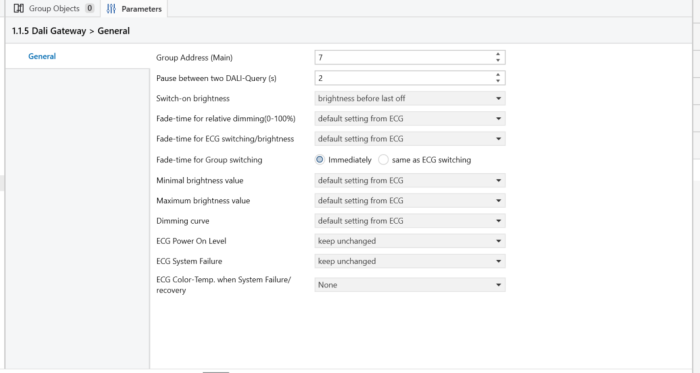Screen dimensions: 700x373
Task: Open the Dimming curve dropdown
Action: pyautogui.click(x=410, y=221)
